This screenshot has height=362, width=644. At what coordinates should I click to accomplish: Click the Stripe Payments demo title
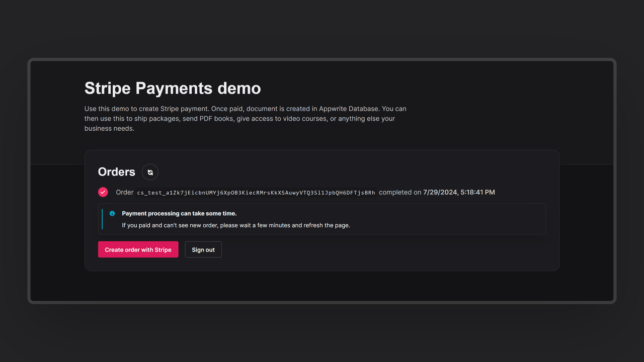[173, 88]
